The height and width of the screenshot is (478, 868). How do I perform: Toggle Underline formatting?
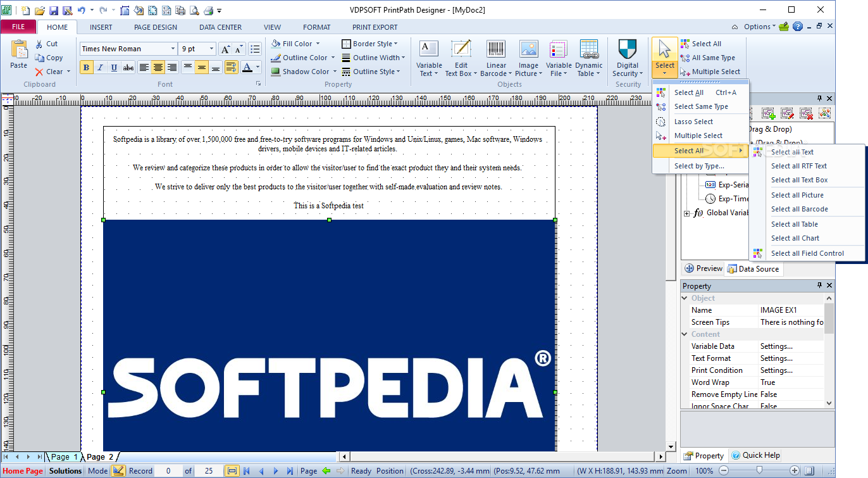(114, 68)
